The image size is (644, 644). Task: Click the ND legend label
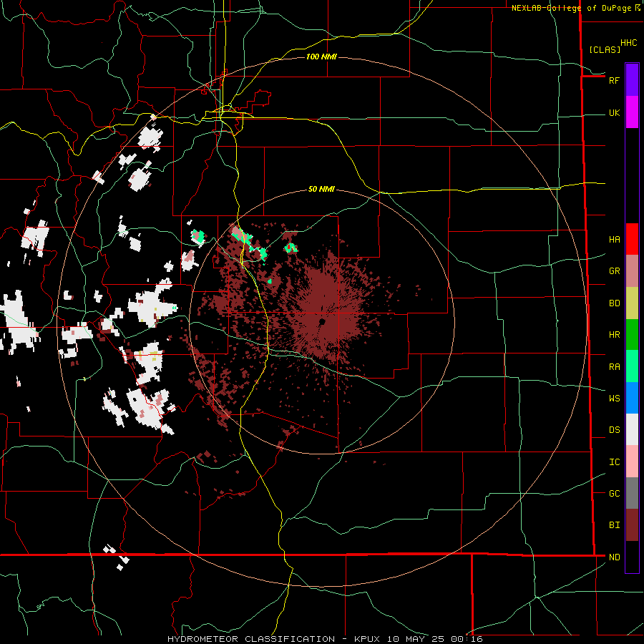click(614, 557)
